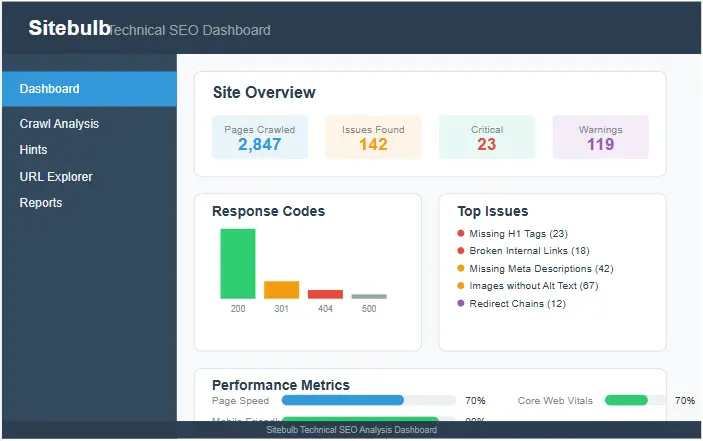Open Missing H1 Tags issue
Screen dimensions: 703x441
pos(518,234)
